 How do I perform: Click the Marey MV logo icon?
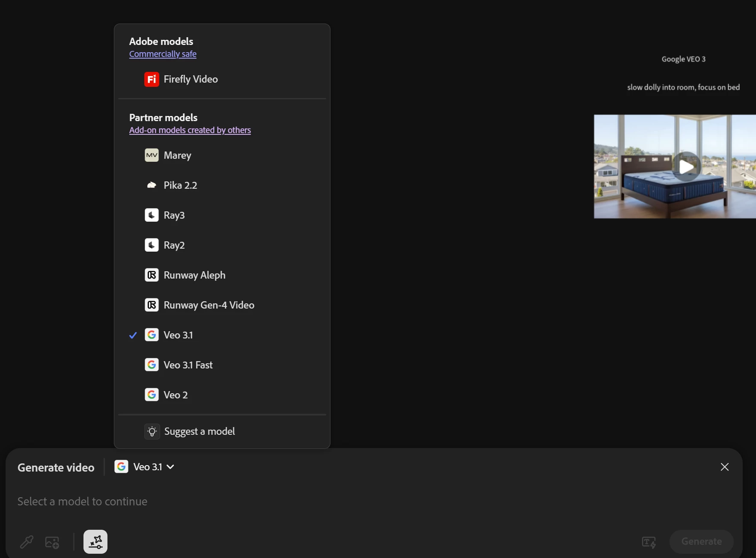tap(152, 155)
